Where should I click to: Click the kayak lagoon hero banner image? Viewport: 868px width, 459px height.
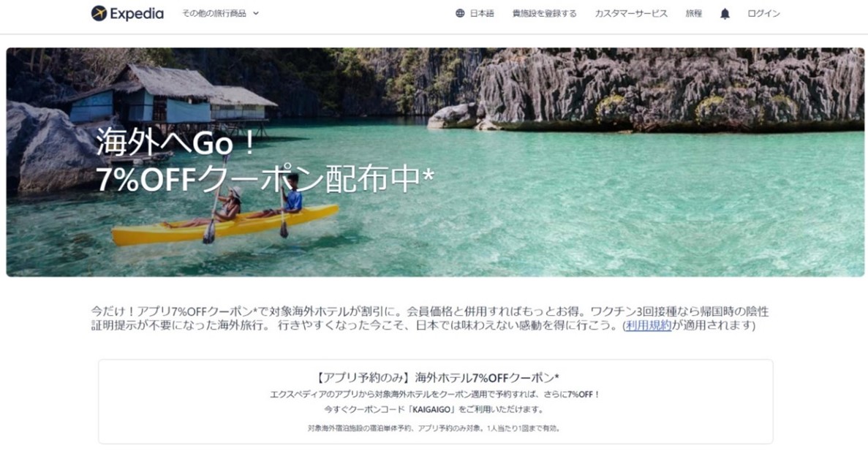pos(435,162)
